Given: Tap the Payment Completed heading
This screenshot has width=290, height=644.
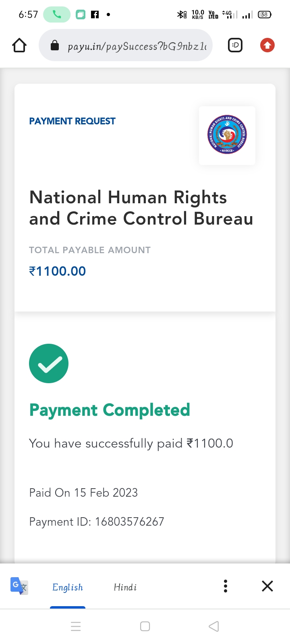Looking at the screenshot, I should (110, 410).
